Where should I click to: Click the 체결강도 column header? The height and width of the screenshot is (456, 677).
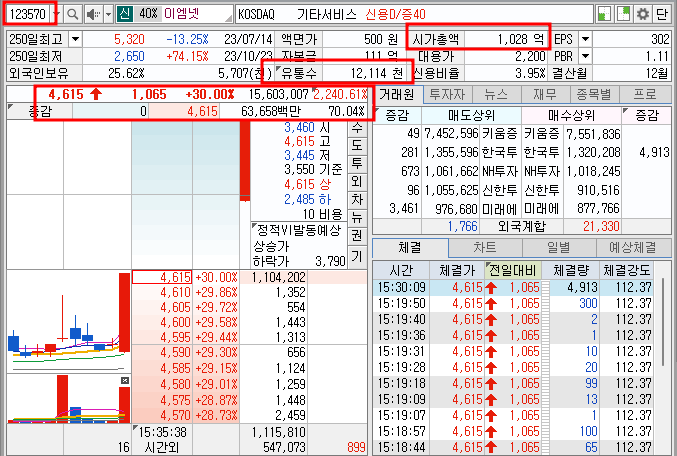pyautogui.click(x=626, y=271)
